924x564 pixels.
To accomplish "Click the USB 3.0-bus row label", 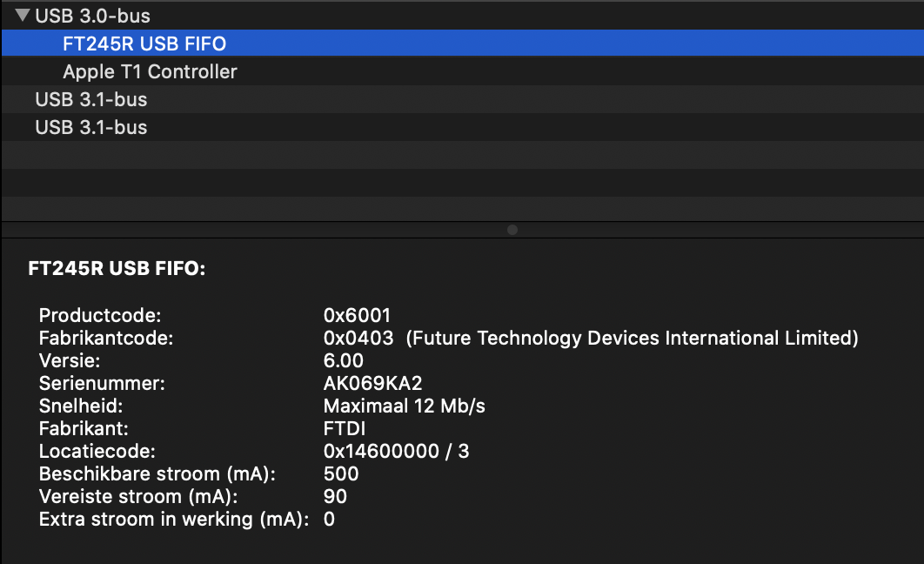I will coord(90,15).
